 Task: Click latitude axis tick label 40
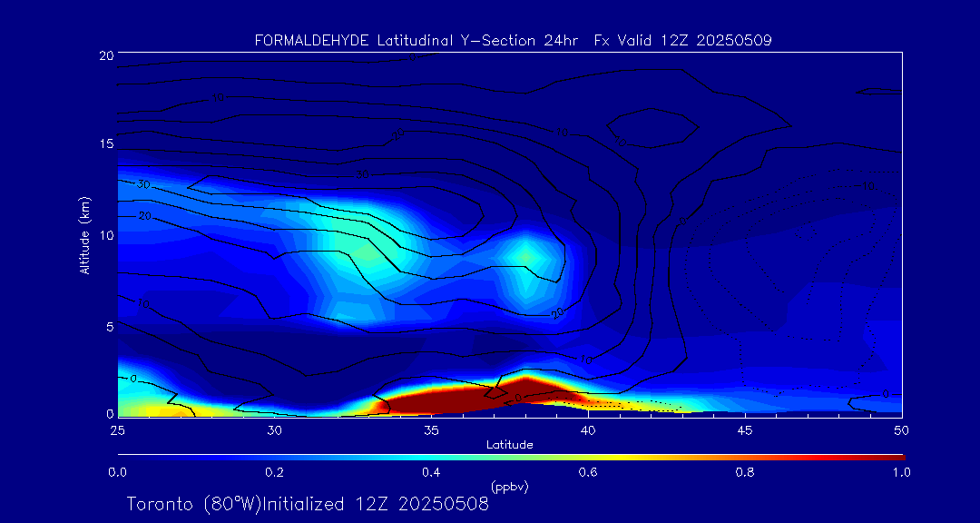point(588,430)
